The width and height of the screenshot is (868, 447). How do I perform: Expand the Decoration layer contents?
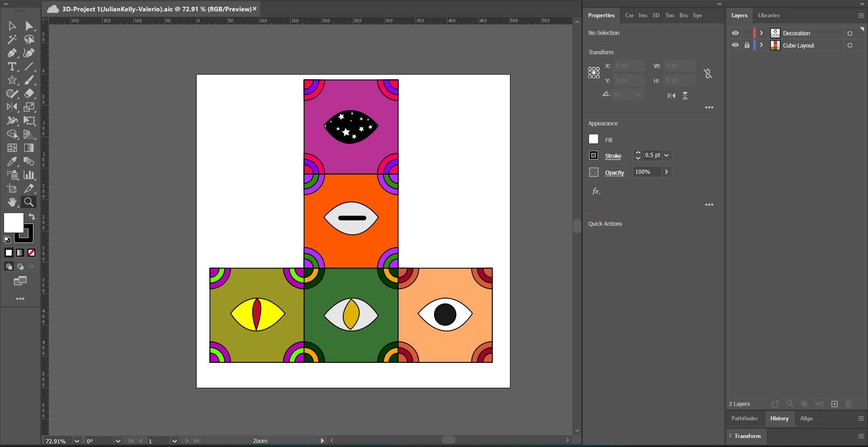point(761,33)
